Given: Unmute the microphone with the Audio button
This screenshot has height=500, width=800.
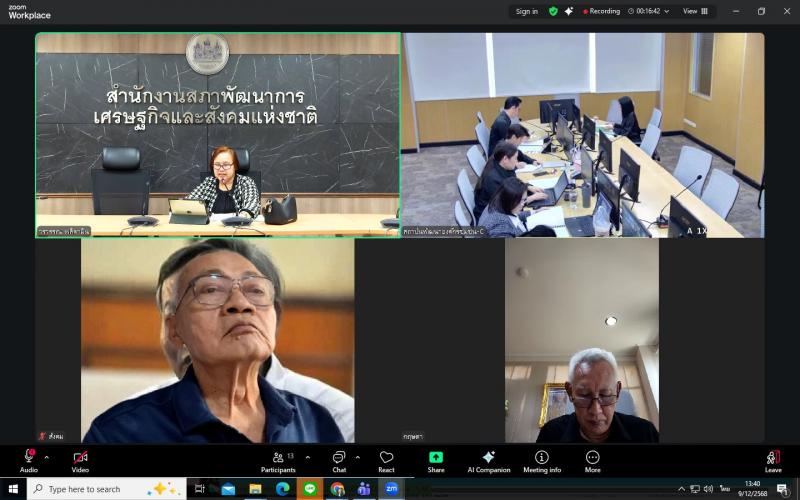Looking at the screenshot, I should tap(29, 461).
